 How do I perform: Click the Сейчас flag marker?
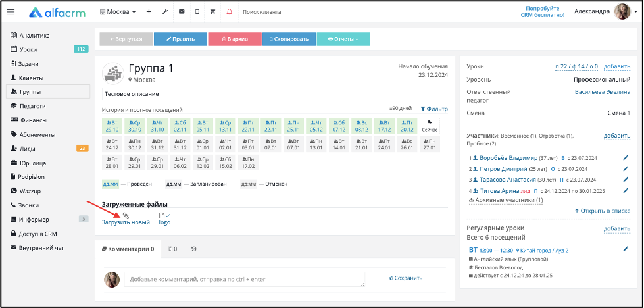point(430,126)
